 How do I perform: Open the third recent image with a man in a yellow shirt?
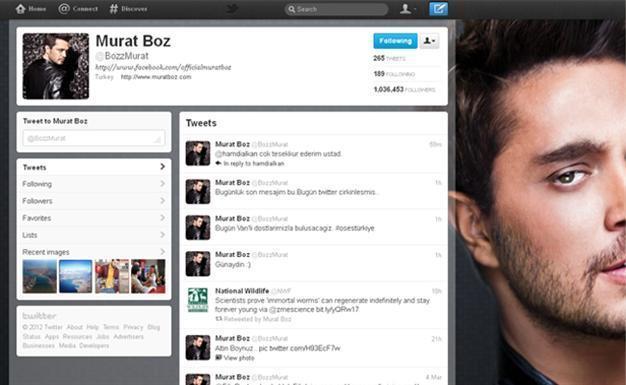point(112,276)
